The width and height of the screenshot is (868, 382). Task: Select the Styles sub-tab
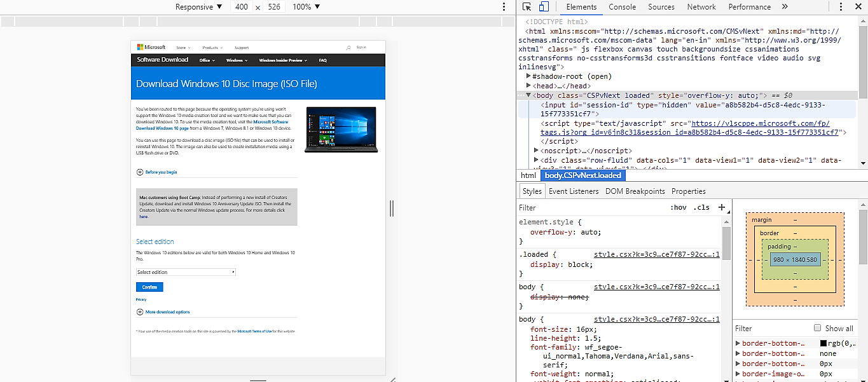click(x=532, y=191)
